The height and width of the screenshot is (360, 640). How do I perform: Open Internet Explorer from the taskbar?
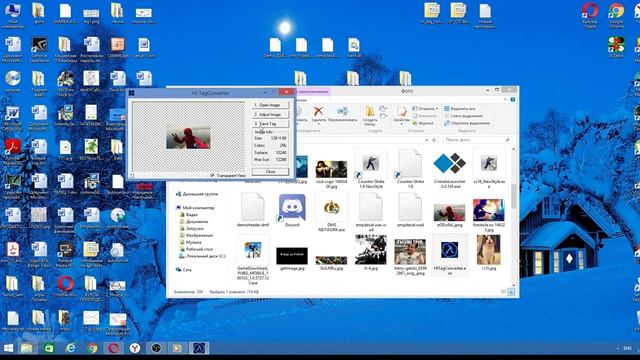71,348
